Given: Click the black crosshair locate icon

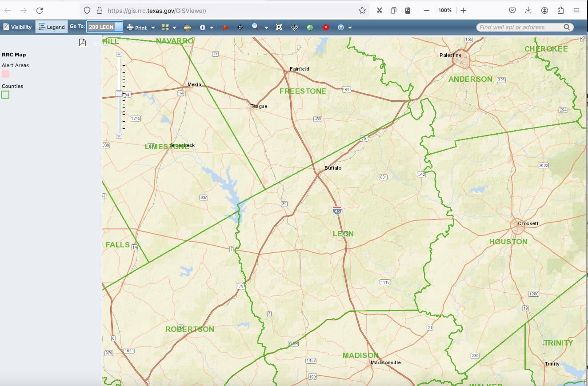Looking at the screenshot, I should pos(240,28).
